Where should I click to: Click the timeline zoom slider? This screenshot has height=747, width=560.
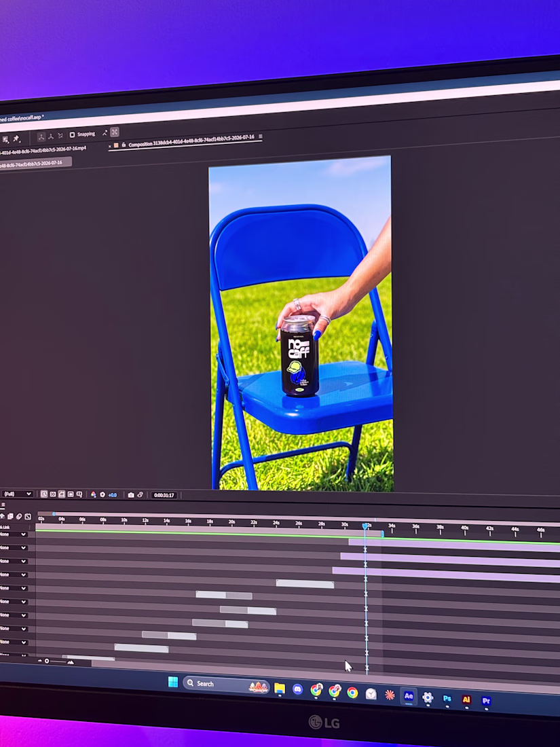pyautogui.click(x=56, y=661)
